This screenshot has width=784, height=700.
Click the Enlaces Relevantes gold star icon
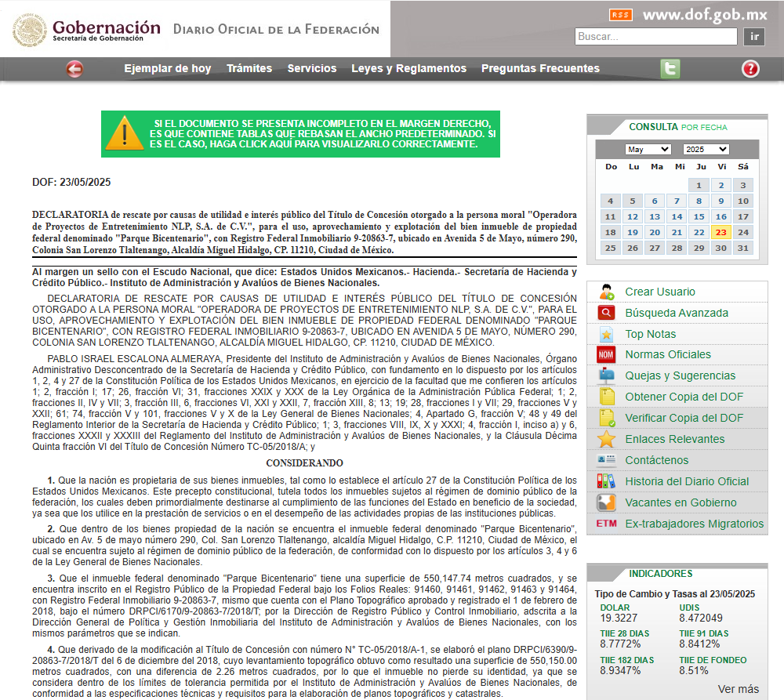[x=606, y=439]
